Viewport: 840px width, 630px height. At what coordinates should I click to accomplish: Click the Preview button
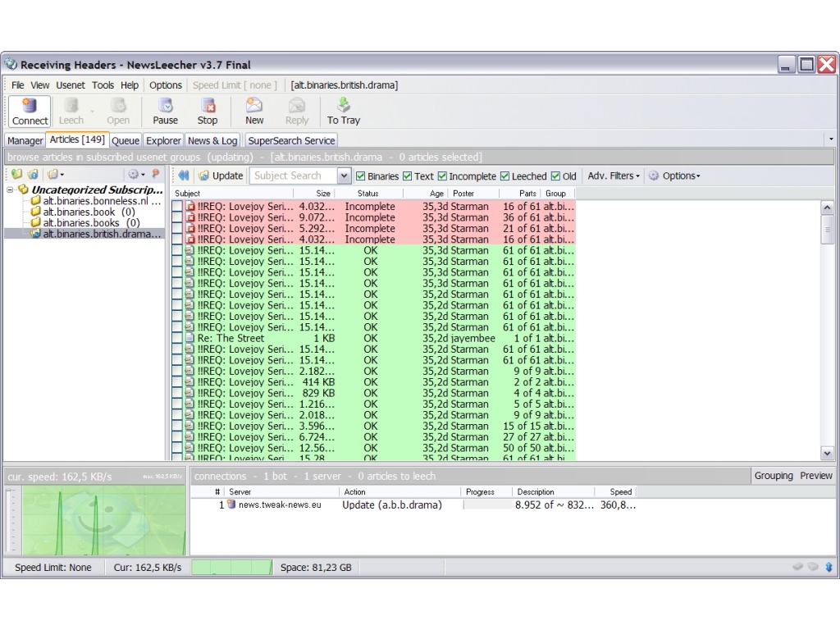point(816,476)
